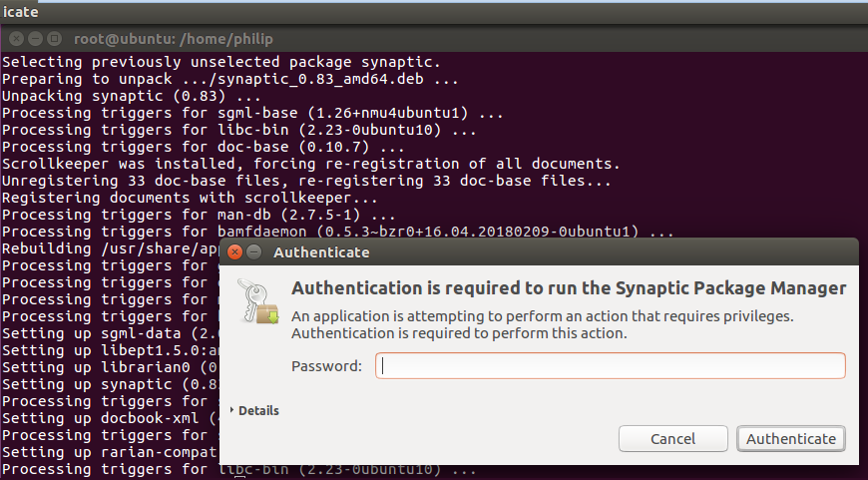Screen dimensions: 868x480
Task: Click line mentioning sgml-base (1.26+nmu4ubuntu1)
Action: click(252, 113)
